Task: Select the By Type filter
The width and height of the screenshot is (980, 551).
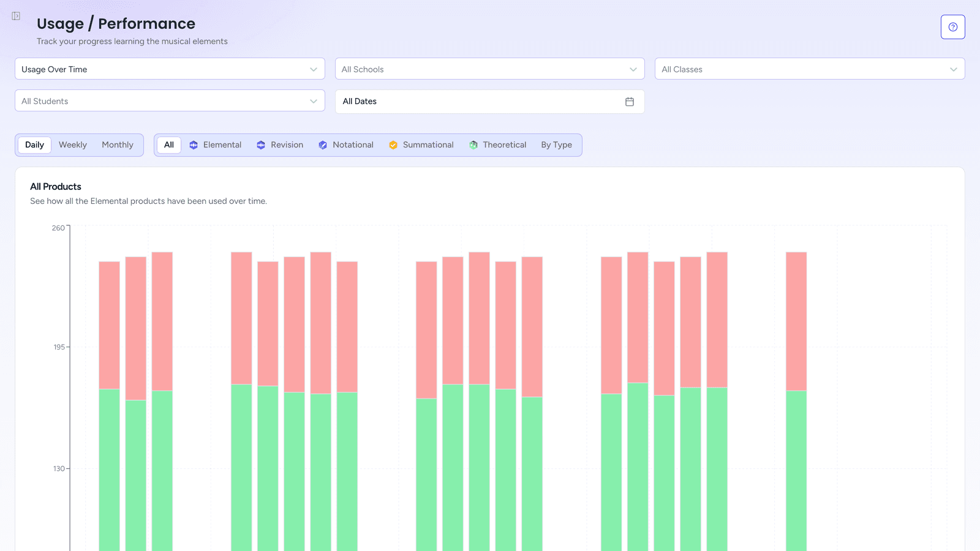Action: 556,145
